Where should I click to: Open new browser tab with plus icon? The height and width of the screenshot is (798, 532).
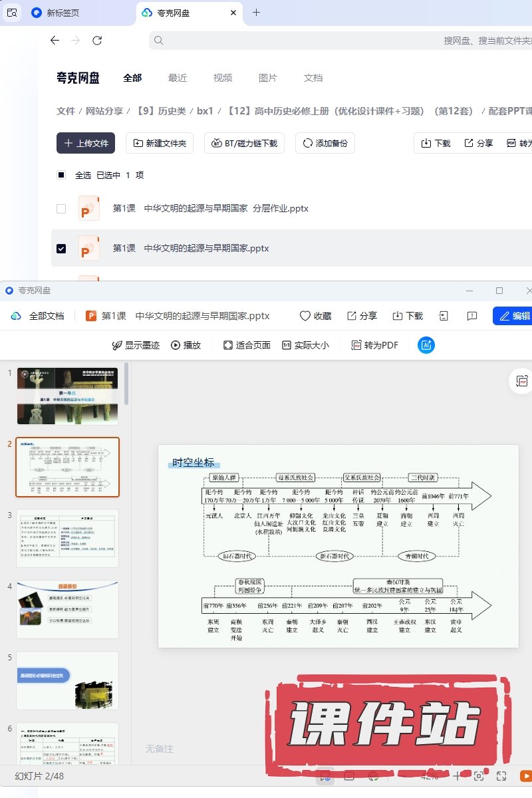pyautogui.click(x=257, y=13)
